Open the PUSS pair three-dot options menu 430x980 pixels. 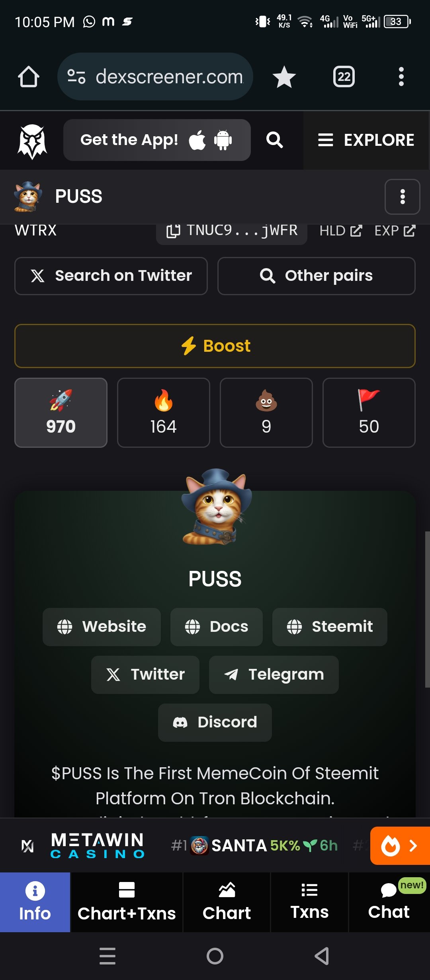pyautogui.click(x=403, y=197)
